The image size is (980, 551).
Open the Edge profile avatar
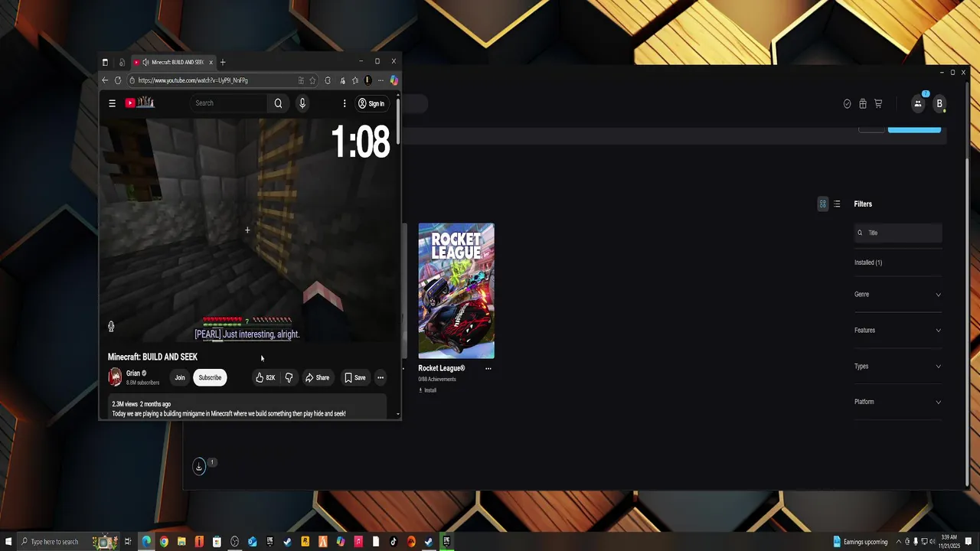(x=367, y=80)
